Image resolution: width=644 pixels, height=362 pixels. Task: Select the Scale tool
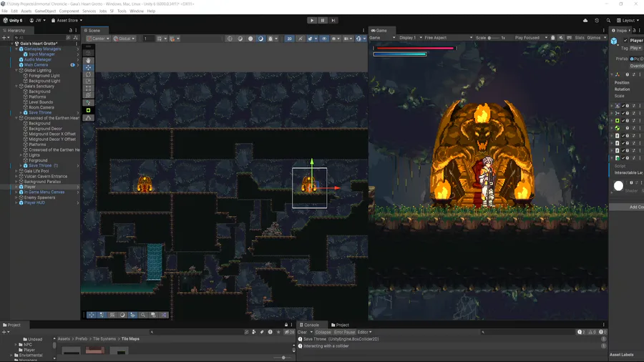tap(88, 82)
